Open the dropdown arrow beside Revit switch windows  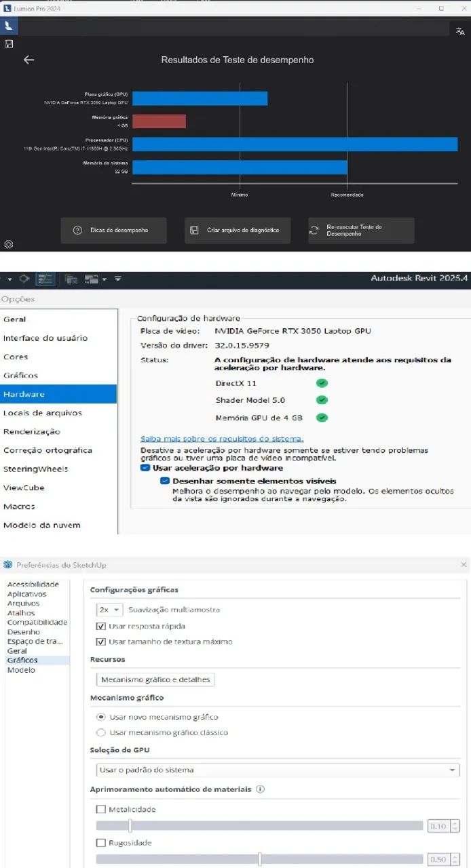click(x=104, y=279)
